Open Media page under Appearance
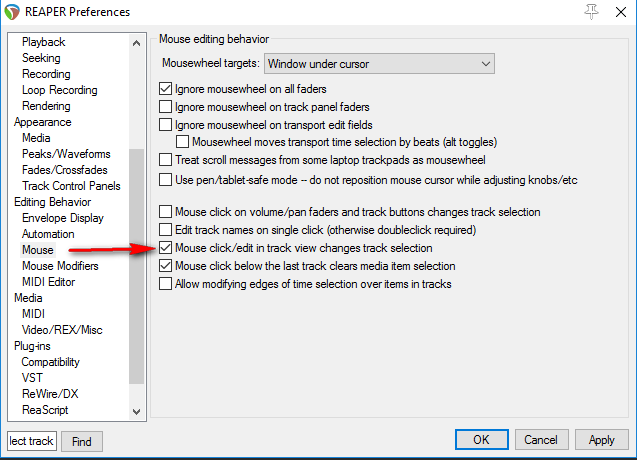 point(36,138)
